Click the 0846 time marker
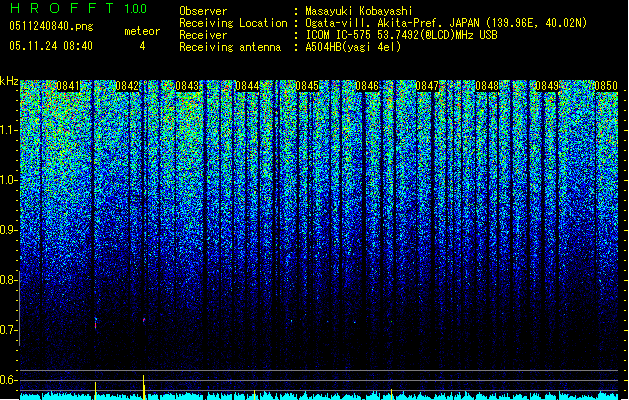Screen dimensions: 629x400 click(367, 86)
